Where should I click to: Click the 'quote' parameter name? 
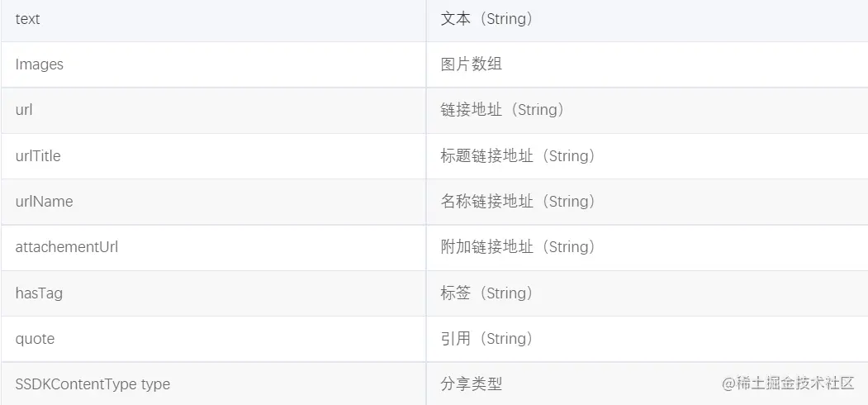35,338
